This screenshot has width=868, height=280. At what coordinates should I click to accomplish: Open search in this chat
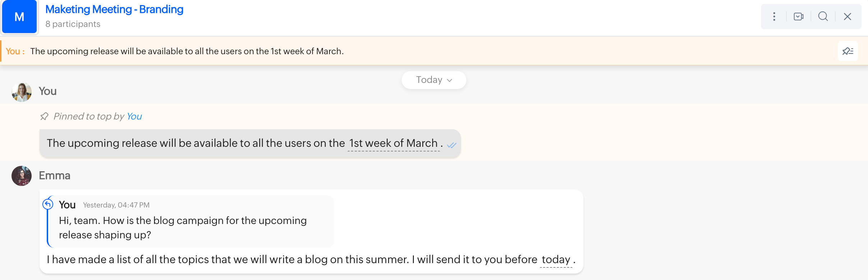coord(823,17)
